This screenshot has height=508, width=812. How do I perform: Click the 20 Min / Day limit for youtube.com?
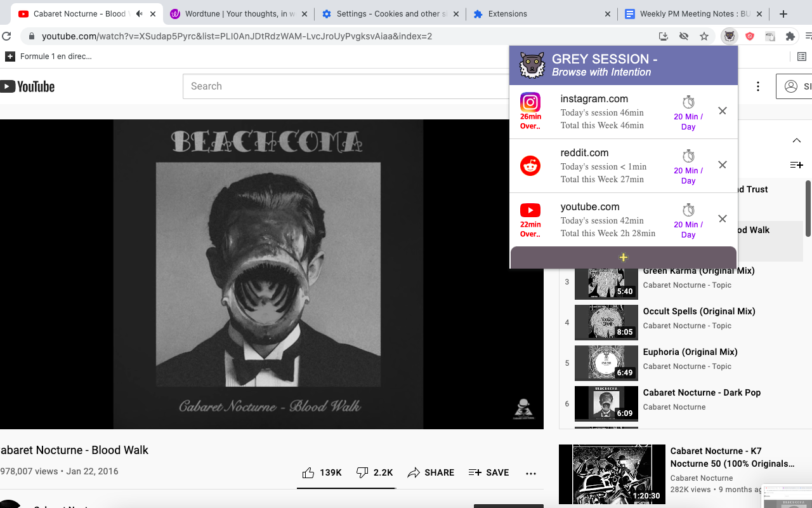pos(688,230)
